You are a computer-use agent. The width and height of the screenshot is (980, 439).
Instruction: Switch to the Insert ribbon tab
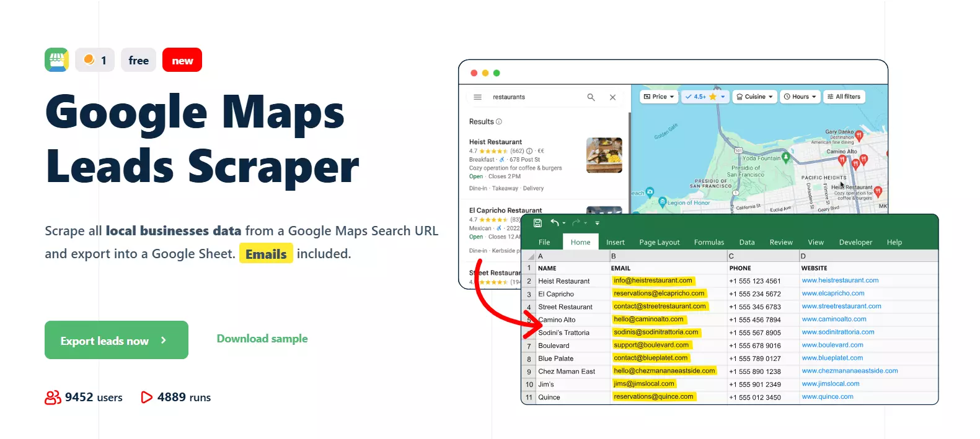point(615,242)
